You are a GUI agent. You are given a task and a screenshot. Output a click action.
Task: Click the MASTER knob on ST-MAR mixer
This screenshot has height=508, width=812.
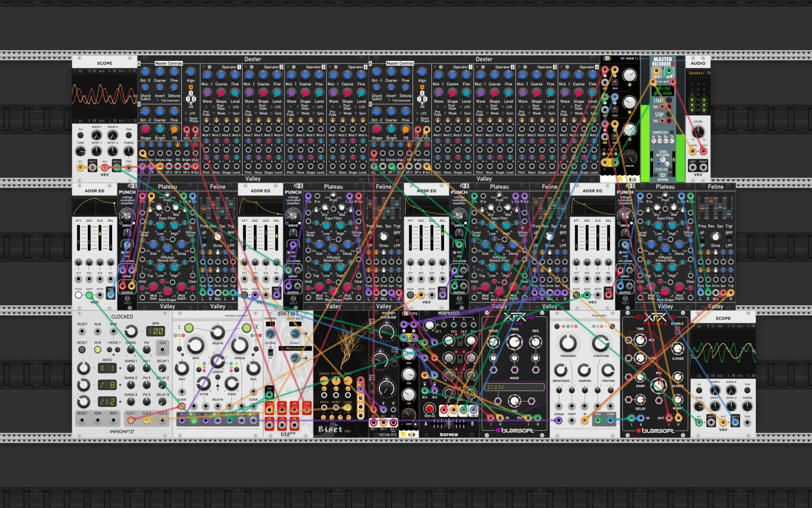630,157
